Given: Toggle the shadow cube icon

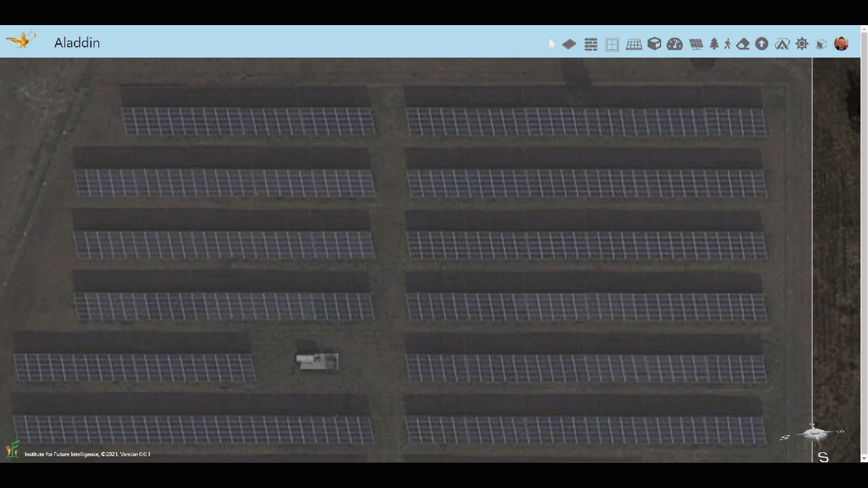Looking at the screenshot, I should point(821,44).
